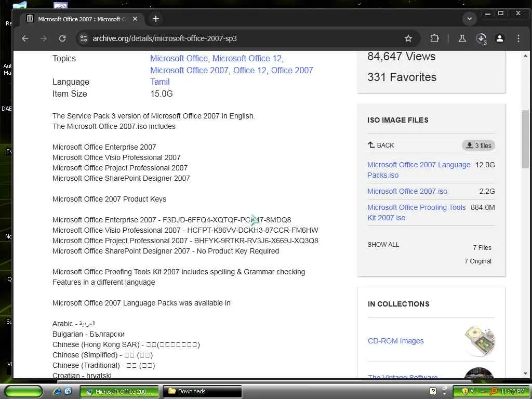Close the Microsoft Office 2007 tab
The width and height of the screenshot is (532, 399).
135,19
